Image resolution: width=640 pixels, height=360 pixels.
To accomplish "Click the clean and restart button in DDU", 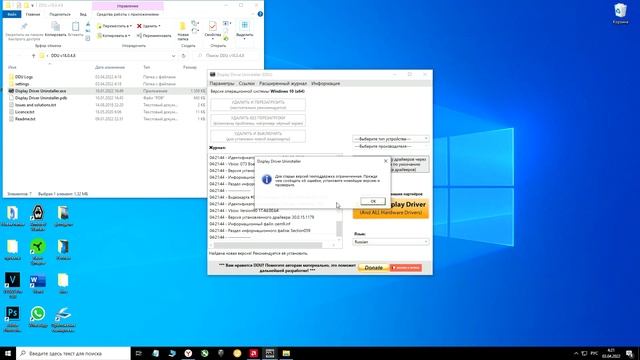I will [x=258, y=104].
